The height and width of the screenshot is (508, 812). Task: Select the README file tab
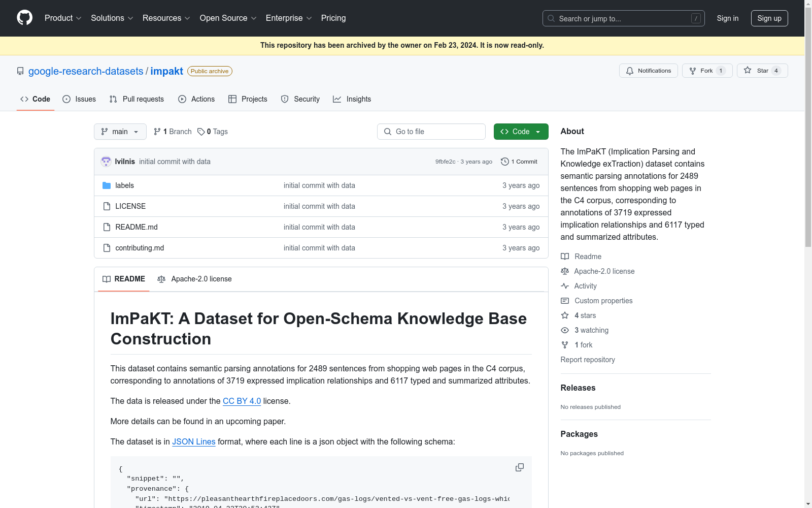point(124,279)
